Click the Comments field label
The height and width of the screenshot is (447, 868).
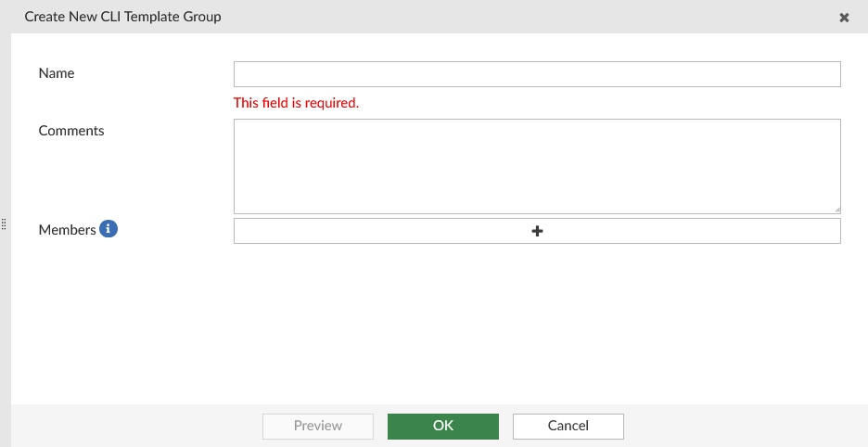[x=71, y=131]
